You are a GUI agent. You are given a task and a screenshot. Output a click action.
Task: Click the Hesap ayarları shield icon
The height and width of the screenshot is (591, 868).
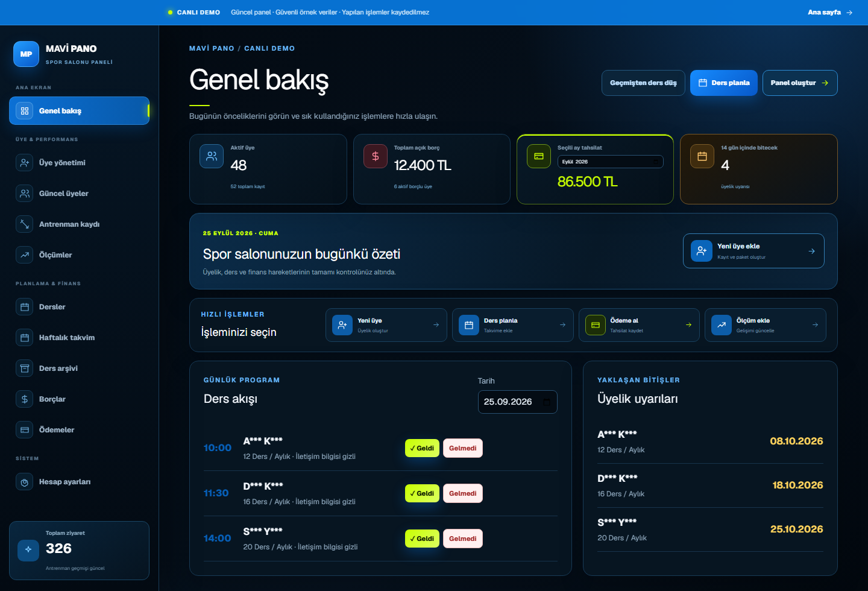[x=25, y=482]
